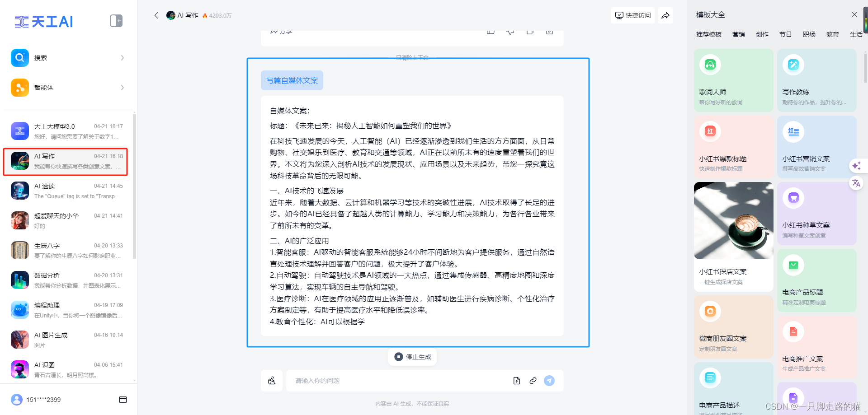Select the 微商朋友圈文案 template icon
Image resolution: width=868 pixels, height=415 pixels.
point(710,311)
